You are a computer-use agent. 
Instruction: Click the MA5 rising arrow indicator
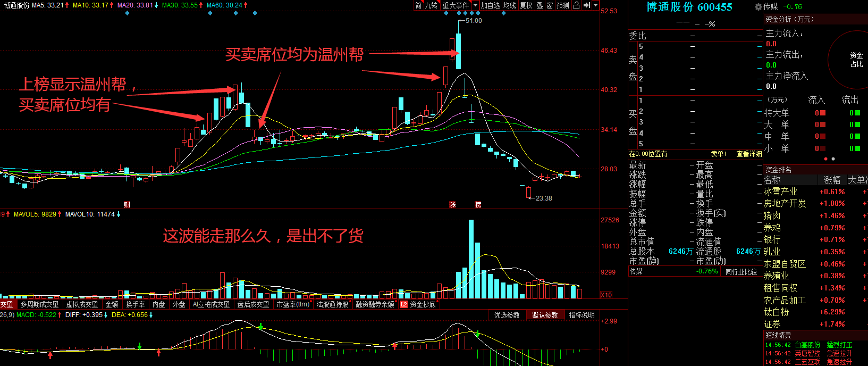point(68,5)
